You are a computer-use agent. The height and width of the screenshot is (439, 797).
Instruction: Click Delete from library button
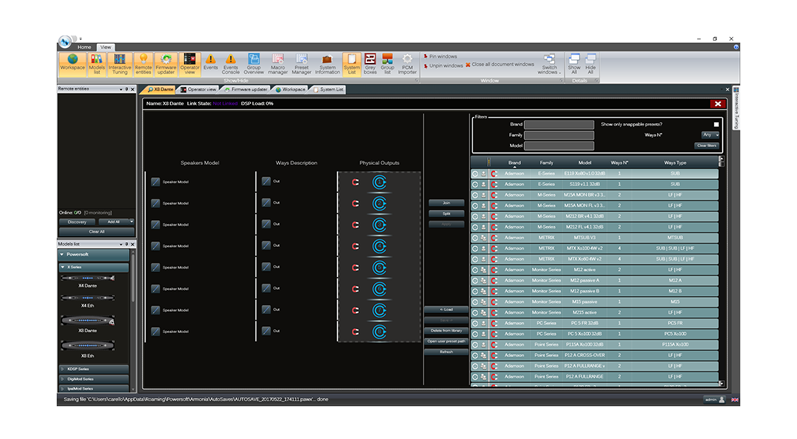click(446, 331)
